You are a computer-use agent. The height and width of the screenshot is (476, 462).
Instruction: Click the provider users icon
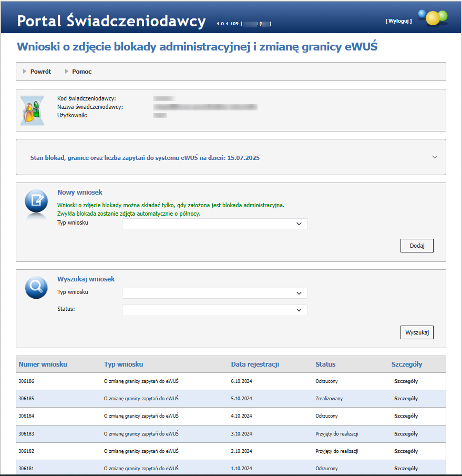[x=32, y=110]
